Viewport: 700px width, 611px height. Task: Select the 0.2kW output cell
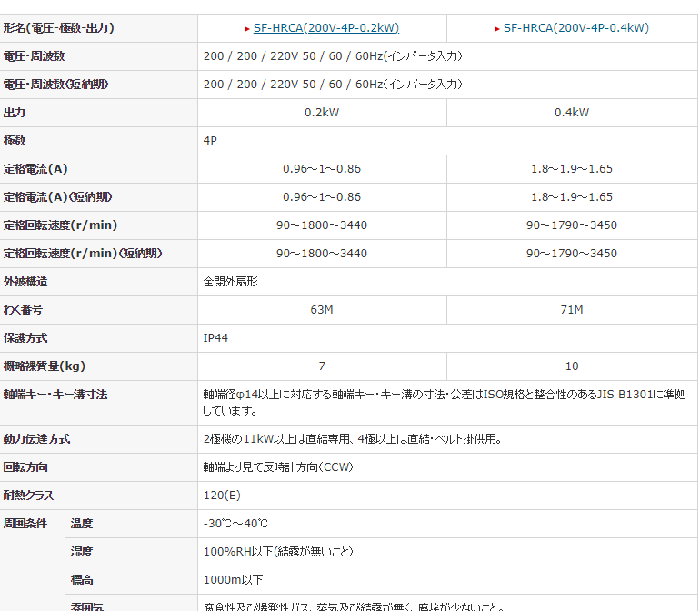[x=322, y=113]
